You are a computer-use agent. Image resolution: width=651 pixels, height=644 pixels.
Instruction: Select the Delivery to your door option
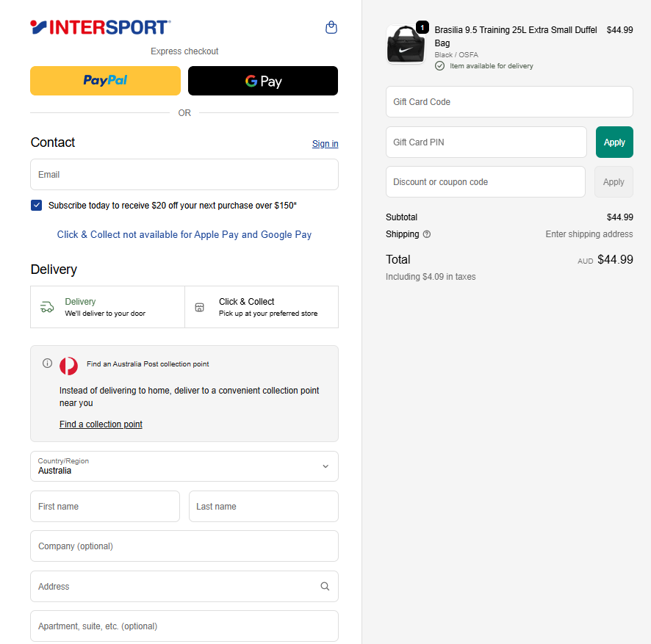click(x=107, y=307)
